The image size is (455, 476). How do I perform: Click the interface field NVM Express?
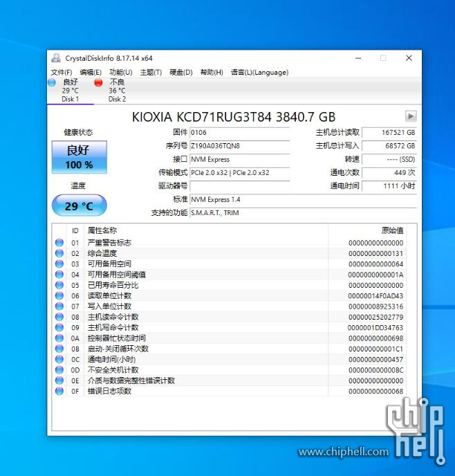coord(239,159)
